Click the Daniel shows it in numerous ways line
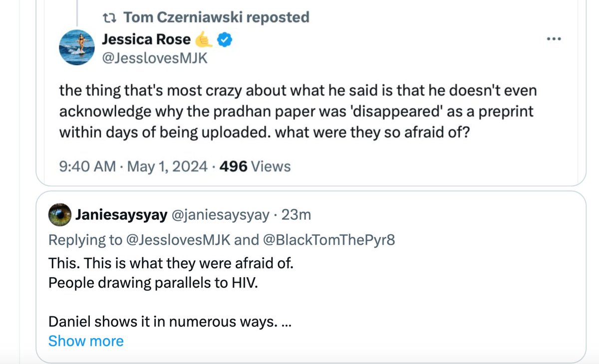Screen dimensions: 599x364 (x=170, y=323)
